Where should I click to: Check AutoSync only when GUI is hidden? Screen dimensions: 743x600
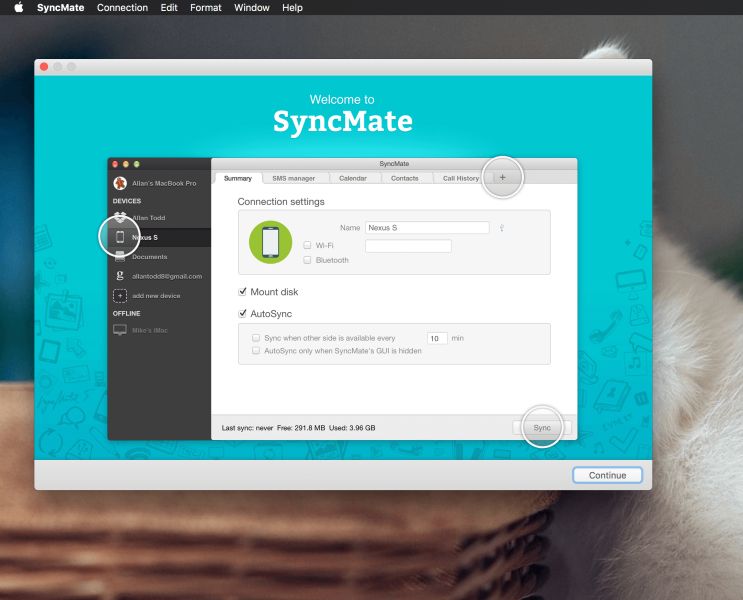(x=256, y=351)
